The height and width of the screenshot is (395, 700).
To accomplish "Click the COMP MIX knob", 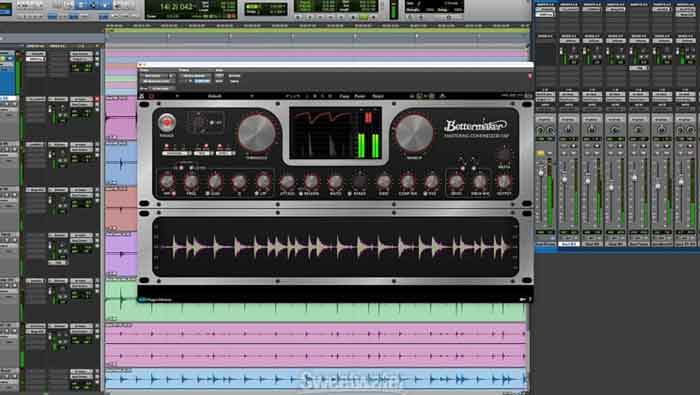I will [408, 182].
